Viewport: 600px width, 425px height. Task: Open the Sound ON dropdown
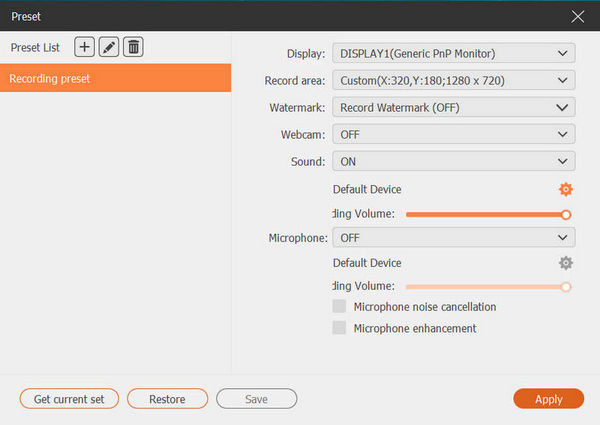click(x=455, y=161)
